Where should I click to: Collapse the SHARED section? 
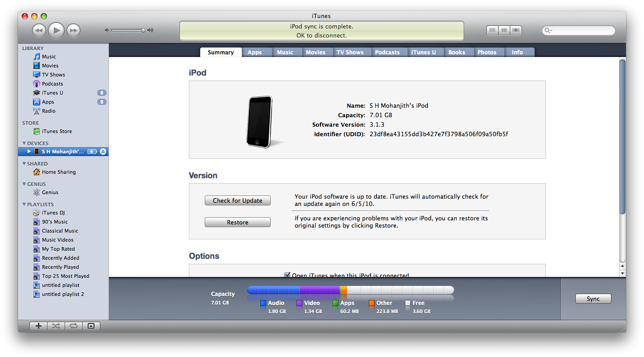[24, 164]
